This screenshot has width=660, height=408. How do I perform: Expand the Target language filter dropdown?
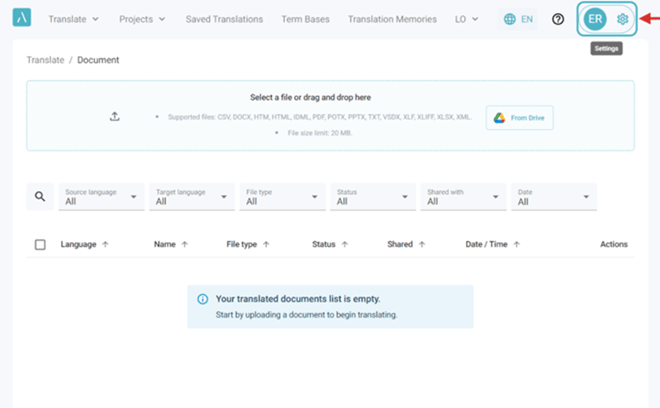point(192,197)
